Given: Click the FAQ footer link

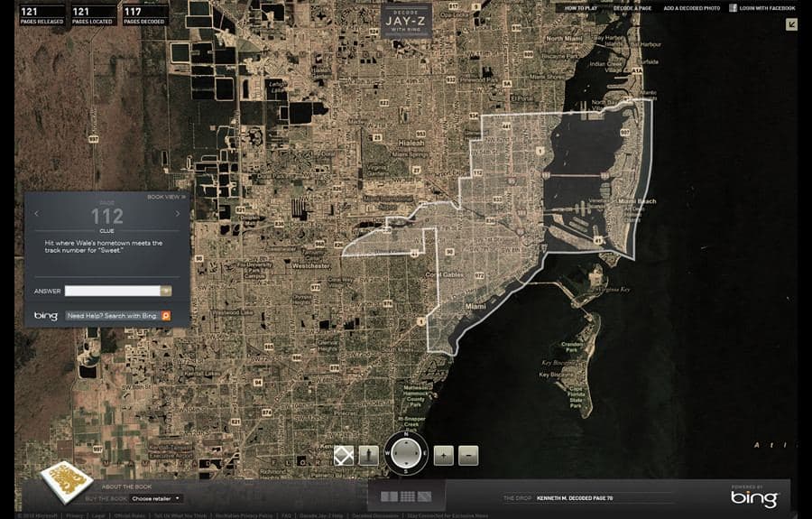Looking at the screenshot, I should (x=286, y=515).
